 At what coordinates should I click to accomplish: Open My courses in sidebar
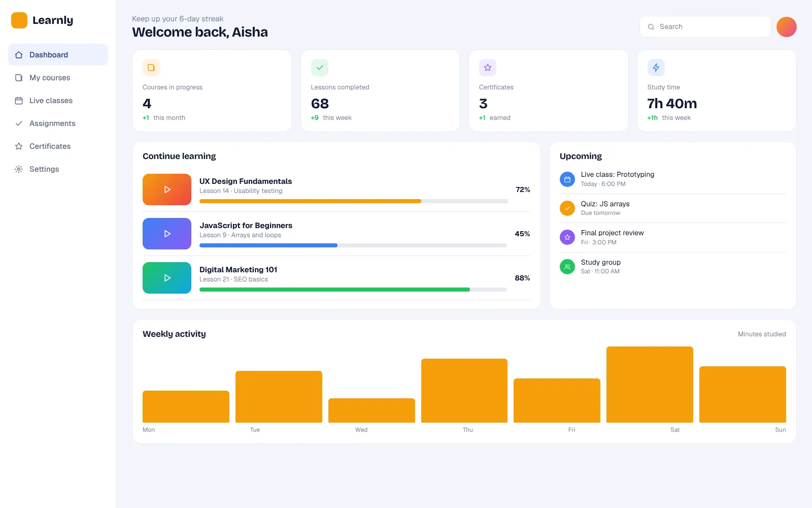point(58,78)
